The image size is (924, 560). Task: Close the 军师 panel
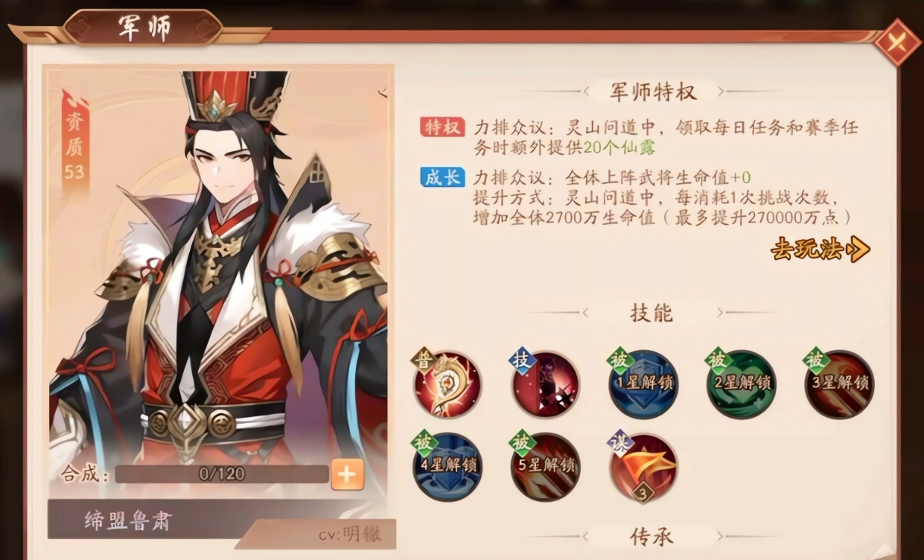point(897,42)
